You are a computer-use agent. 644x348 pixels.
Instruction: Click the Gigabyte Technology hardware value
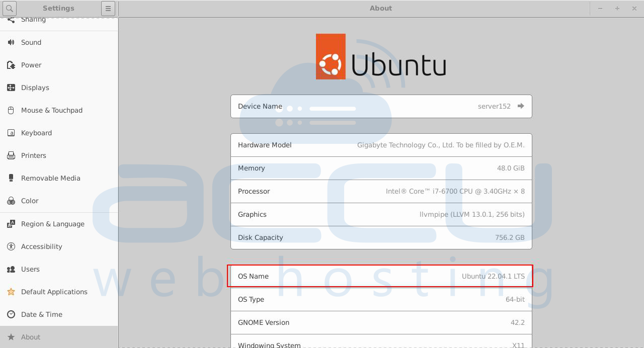pyautogui.click(x=441, y=145)
